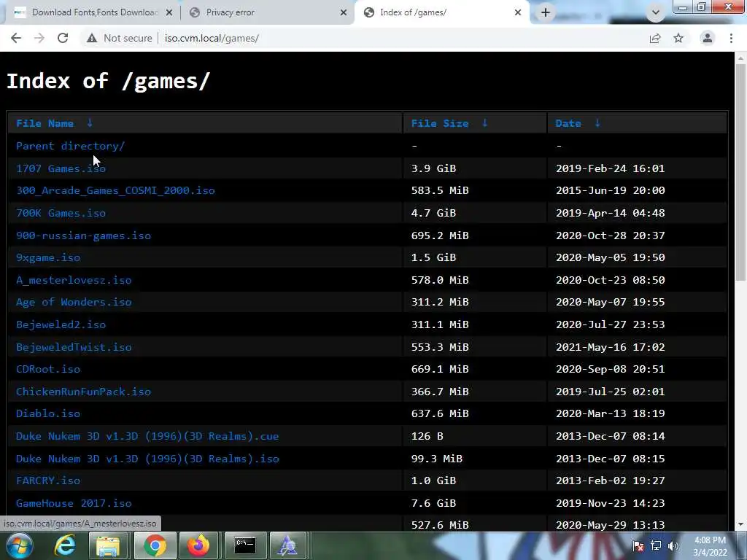Click the page vertical scrollbar thumb

click(741, 172)
